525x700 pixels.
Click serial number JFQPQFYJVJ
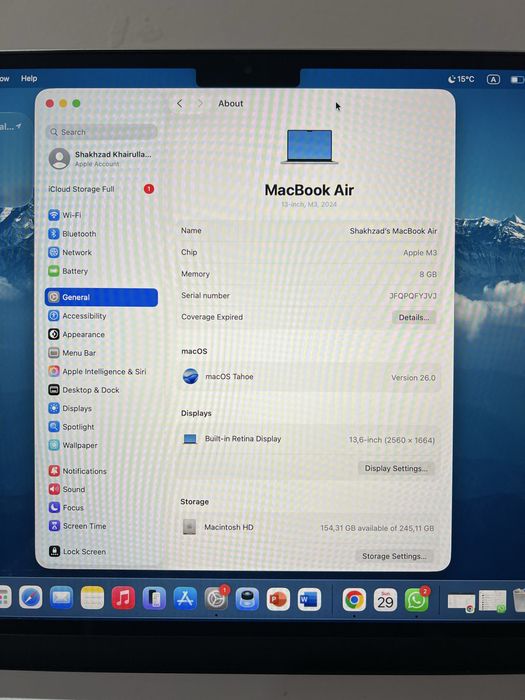tap(412, 296)
